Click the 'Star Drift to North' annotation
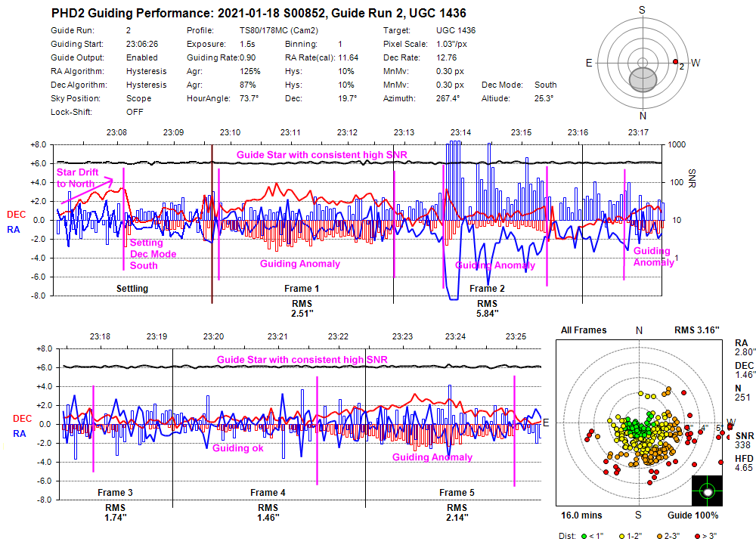The image size is (756, 551). pyautogui.click(x=77, y=178)
